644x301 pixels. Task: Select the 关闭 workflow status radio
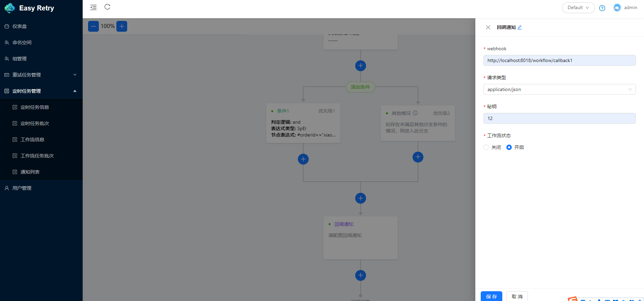point(486,147)
